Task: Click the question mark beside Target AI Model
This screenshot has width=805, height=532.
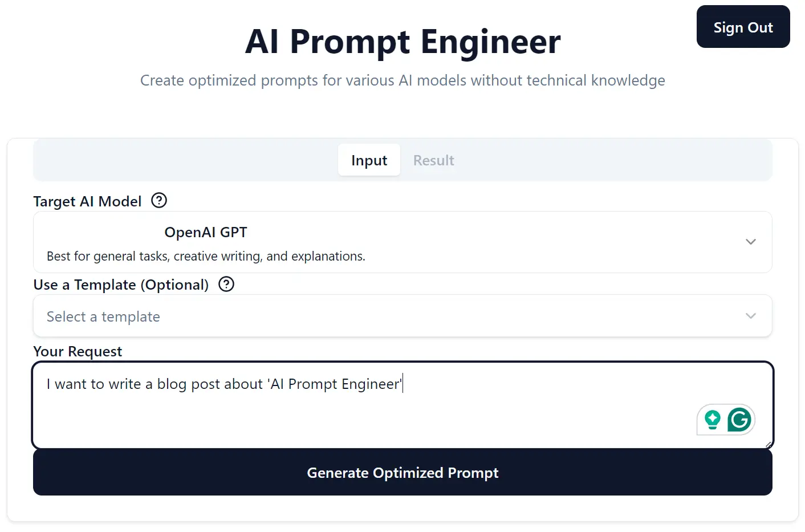Action: coord(158,200)
